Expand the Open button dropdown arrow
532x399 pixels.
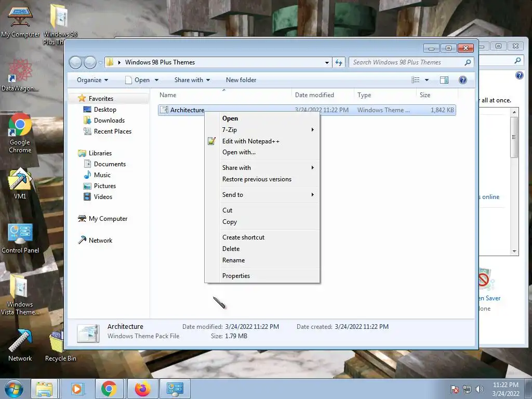[156, 80]
